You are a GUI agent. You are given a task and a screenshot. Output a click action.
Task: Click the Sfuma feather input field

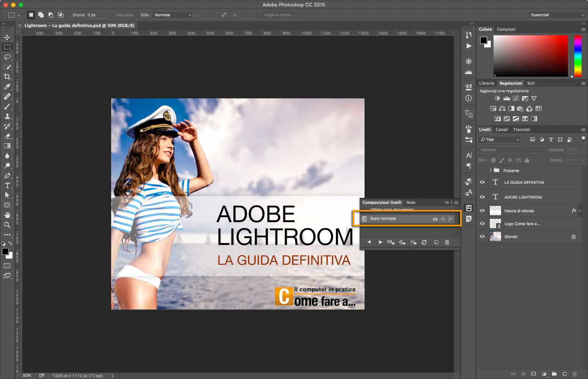coord(97,15)
